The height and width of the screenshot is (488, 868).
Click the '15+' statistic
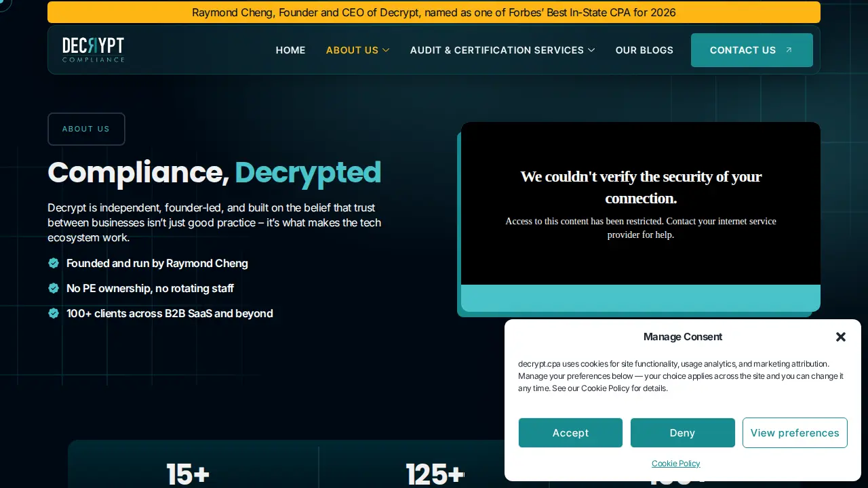pos(188,474)
